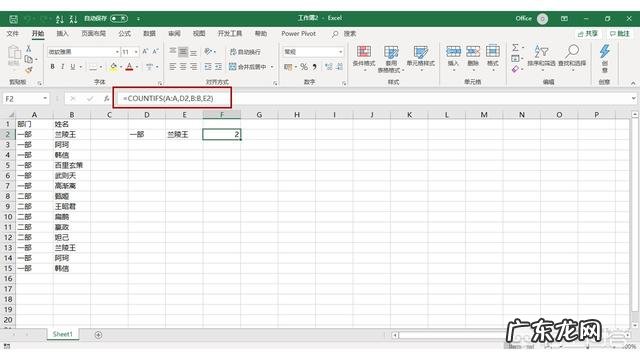
Task: Switch to the Power Pivot tab
Action: (x=298, y=33)
